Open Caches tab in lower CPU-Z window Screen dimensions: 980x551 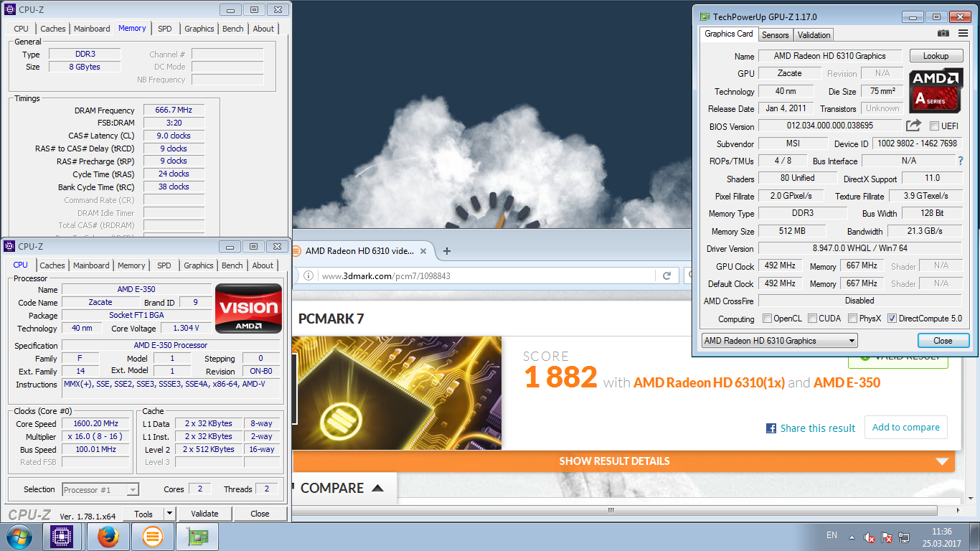pos(52,265)
